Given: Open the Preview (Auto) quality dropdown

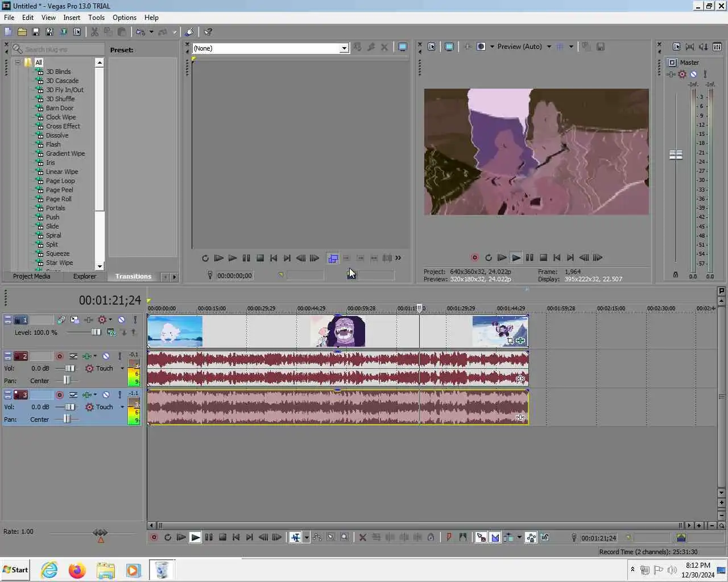Looking at the screenshot, I should pyautogui.click(x=549, y=47).
